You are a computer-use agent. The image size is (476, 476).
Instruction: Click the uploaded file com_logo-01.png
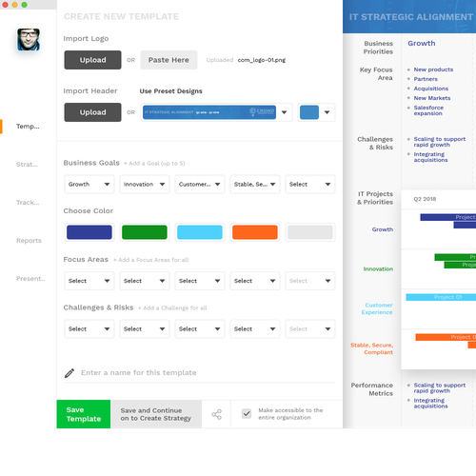click(262, 60)
